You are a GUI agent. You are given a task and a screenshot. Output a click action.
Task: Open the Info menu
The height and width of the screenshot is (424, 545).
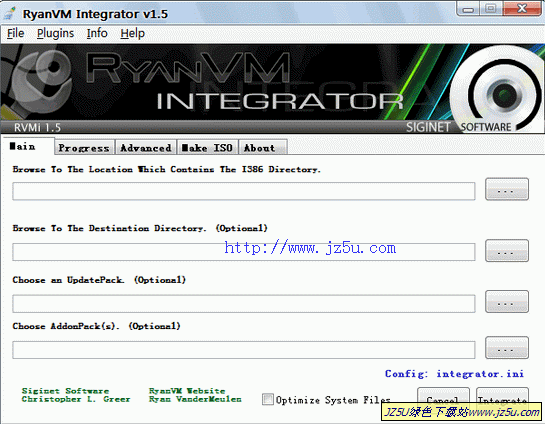[97, 33]
